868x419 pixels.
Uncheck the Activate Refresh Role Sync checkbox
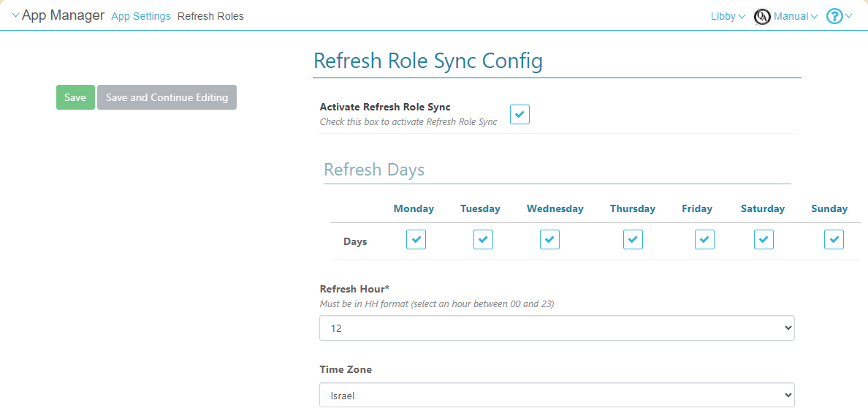519,115
